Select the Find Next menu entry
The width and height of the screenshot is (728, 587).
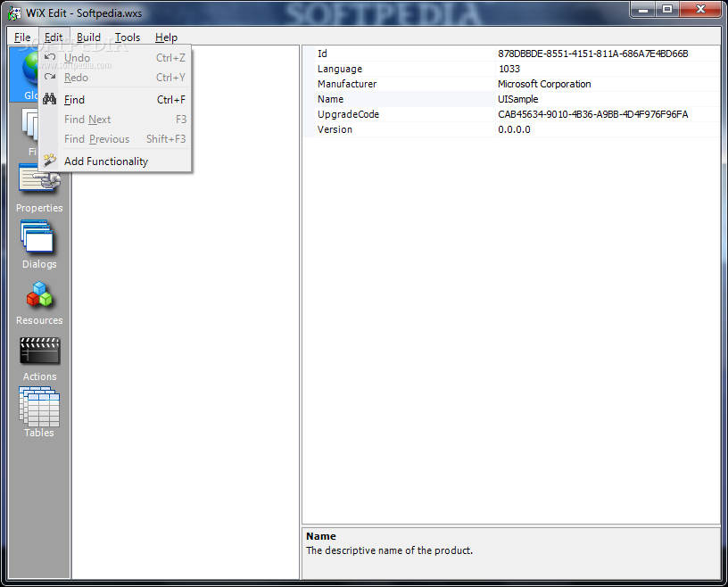pyautogui.click(x=115, y=120)
